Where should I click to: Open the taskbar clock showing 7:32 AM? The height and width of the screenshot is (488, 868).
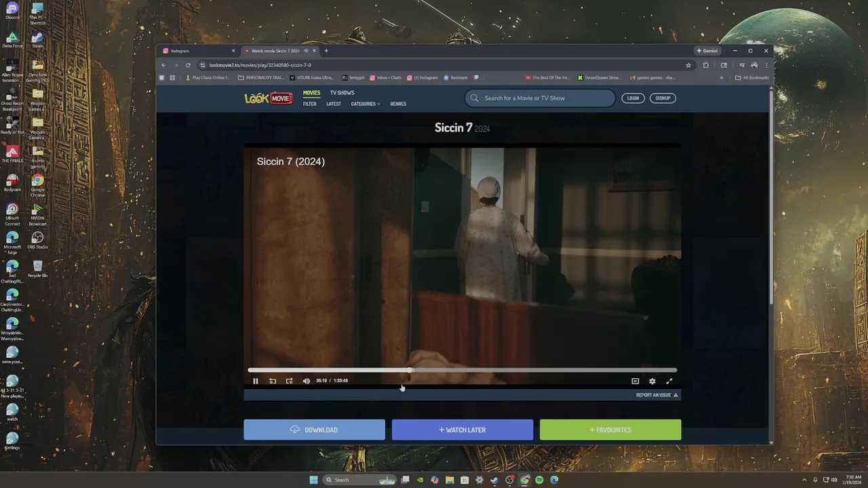click(851, 480)
